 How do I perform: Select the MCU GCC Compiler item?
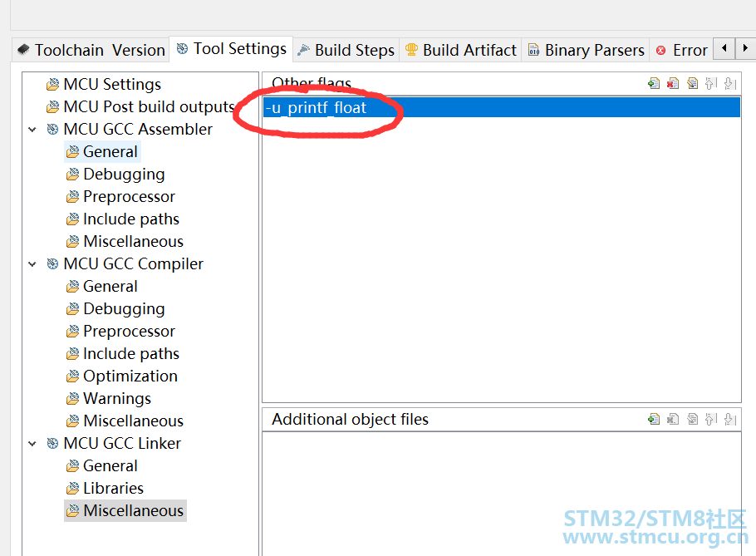point(133,263)
